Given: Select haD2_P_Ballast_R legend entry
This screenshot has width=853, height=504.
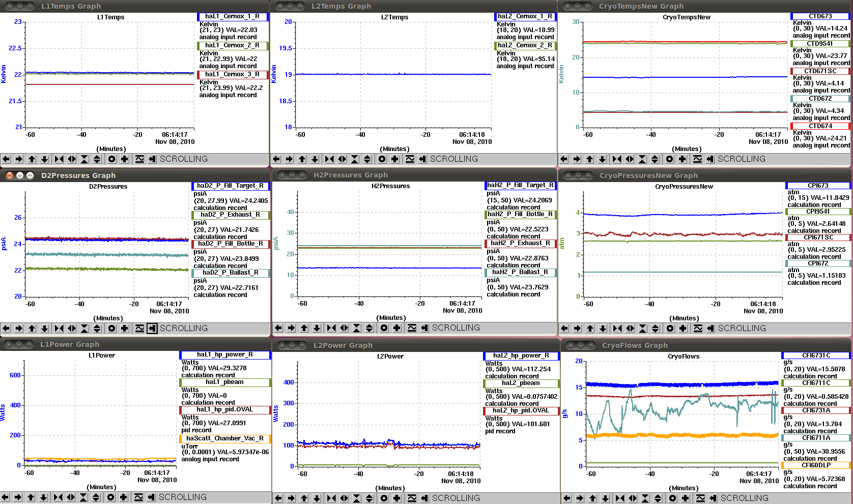Looking at the screenshot, I should (231, 273).
